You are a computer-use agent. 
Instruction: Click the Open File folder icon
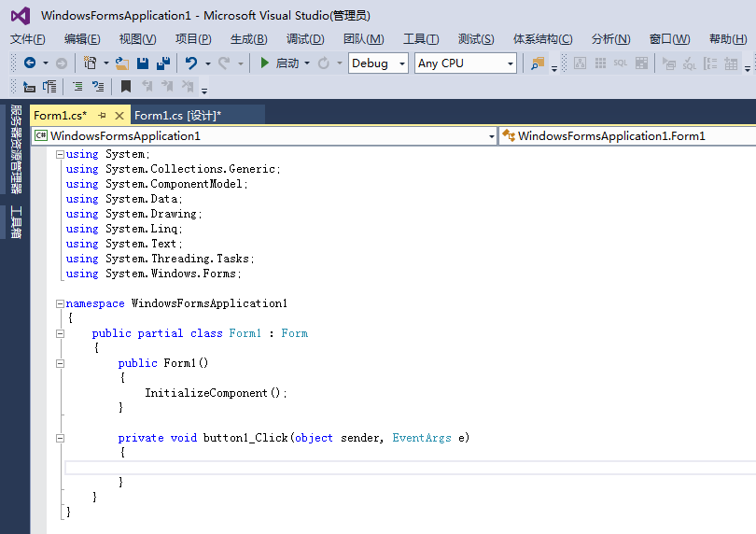(x=122, y=63)
